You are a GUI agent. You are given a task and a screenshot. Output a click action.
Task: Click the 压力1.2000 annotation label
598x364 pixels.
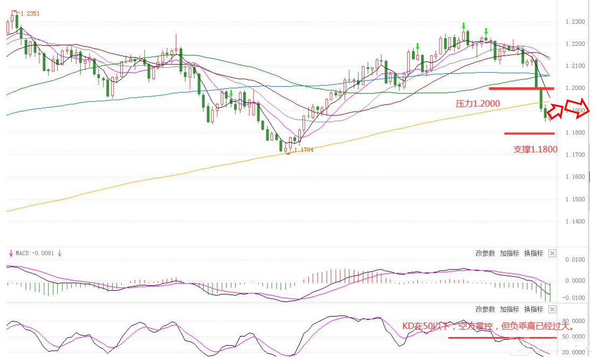tap(477, 104)
